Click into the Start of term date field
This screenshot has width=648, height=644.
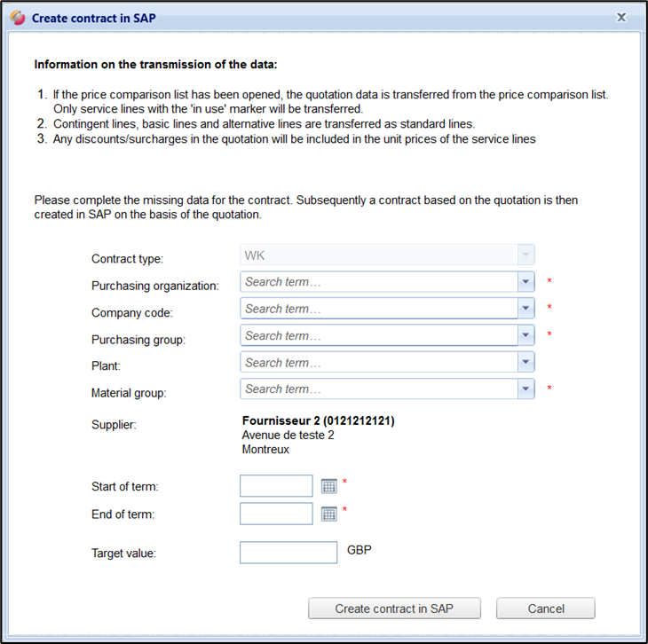coord(276,486)
